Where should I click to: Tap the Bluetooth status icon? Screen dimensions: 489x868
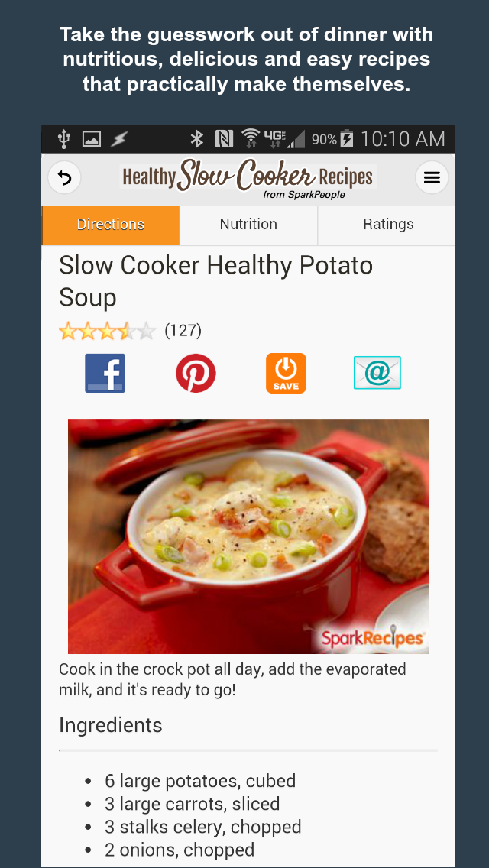(x=197, y=138)
